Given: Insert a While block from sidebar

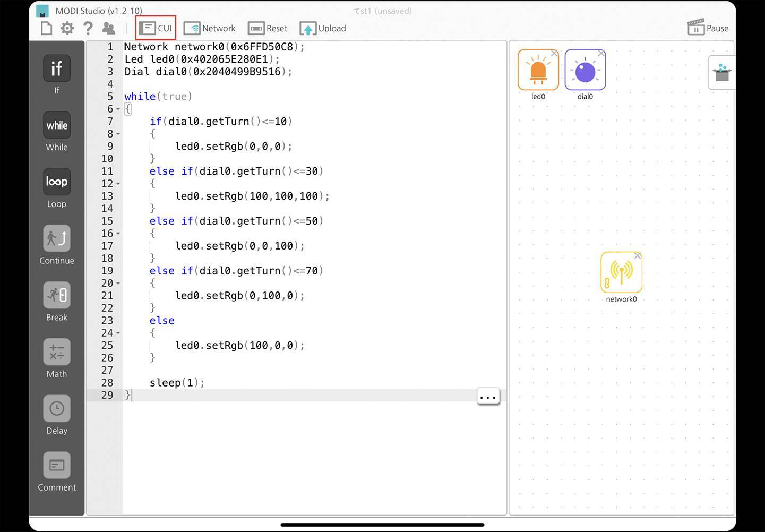Looking at the screenshot, I should pos(56,125).
